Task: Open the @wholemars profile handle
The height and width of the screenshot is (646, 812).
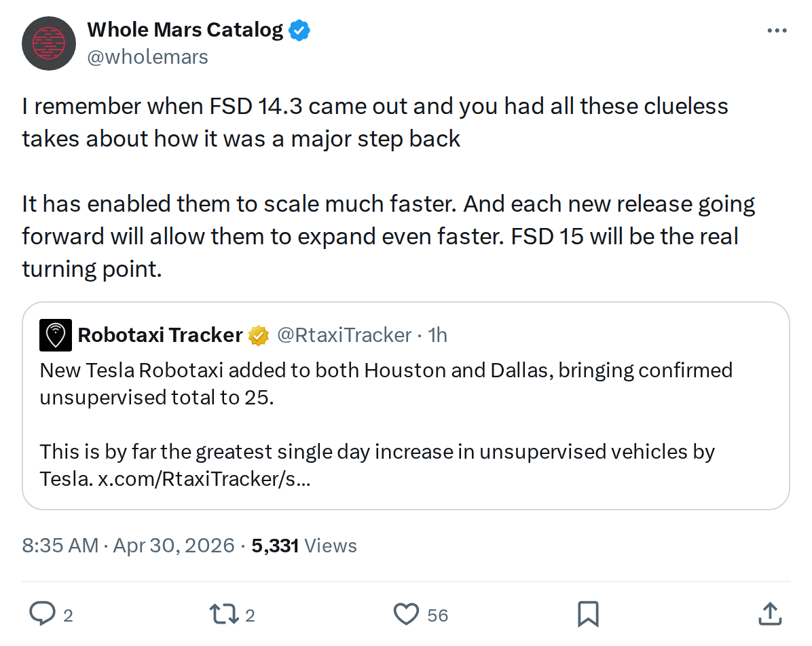Action: pyautogui.click(x=149, y=56)
